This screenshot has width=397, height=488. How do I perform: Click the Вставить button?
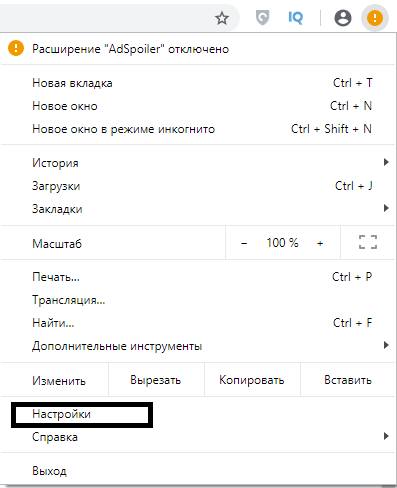click(x=348, y=380)
